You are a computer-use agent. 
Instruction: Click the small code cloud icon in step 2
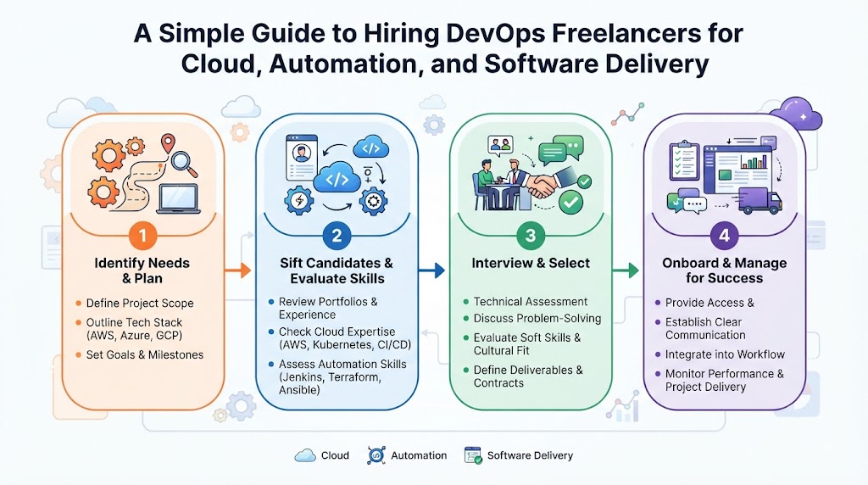pyautogui.click(x=370, y=148)
